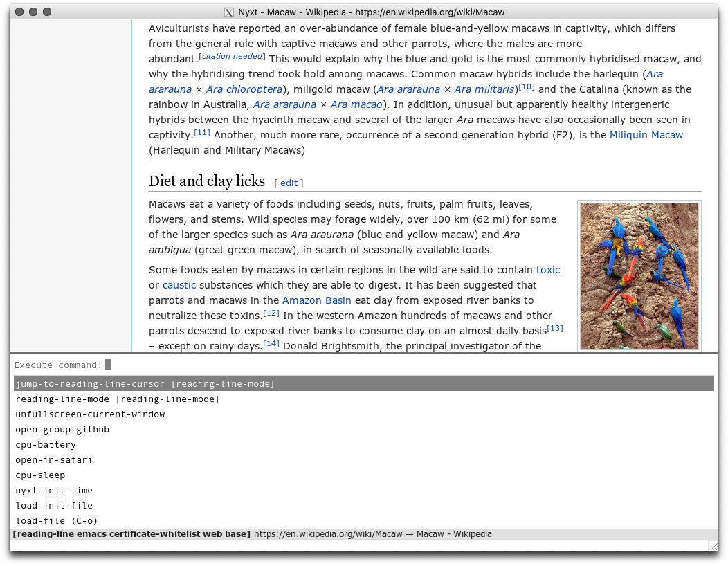The height and width of the screenshot is (566, 728).
Task: Open the second 'Ara ararauna' miligold link
Action: click(x=408, y=89)
